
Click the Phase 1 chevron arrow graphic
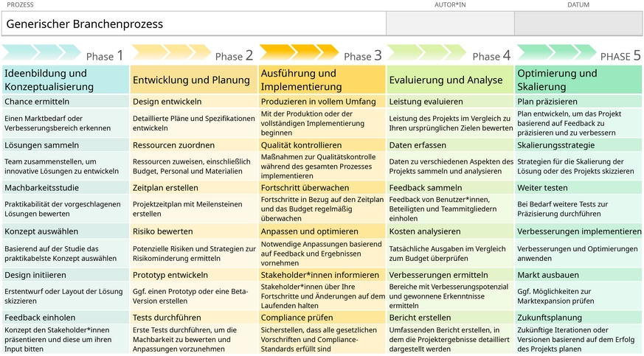pyautogui.click(x=41, y=52)
